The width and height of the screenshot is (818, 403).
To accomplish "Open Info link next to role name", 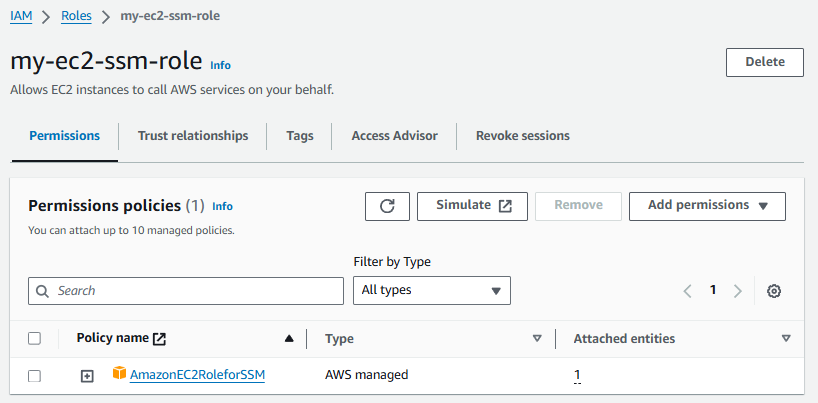I will [220, 65].
